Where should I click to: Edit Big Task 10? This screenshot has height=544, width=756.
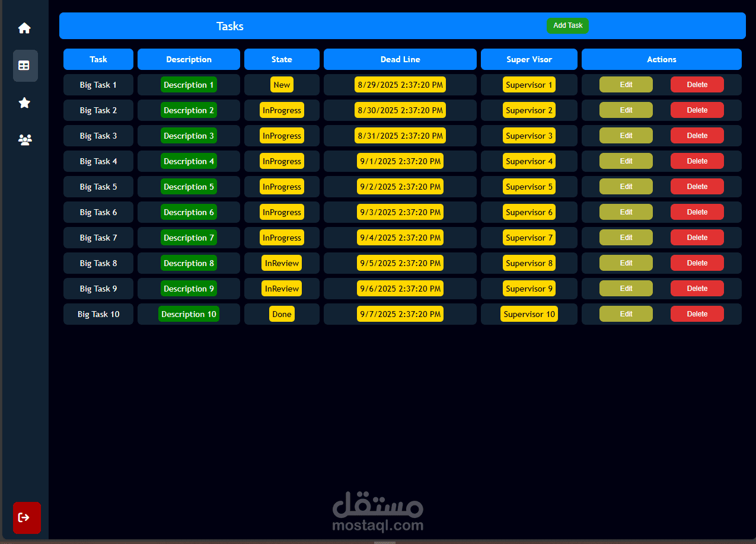click(x=626, y=314)
